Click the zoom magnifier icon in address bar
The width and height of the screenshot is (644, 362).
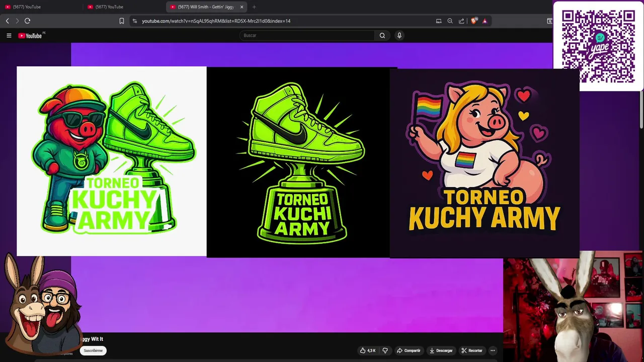(450, 21)
